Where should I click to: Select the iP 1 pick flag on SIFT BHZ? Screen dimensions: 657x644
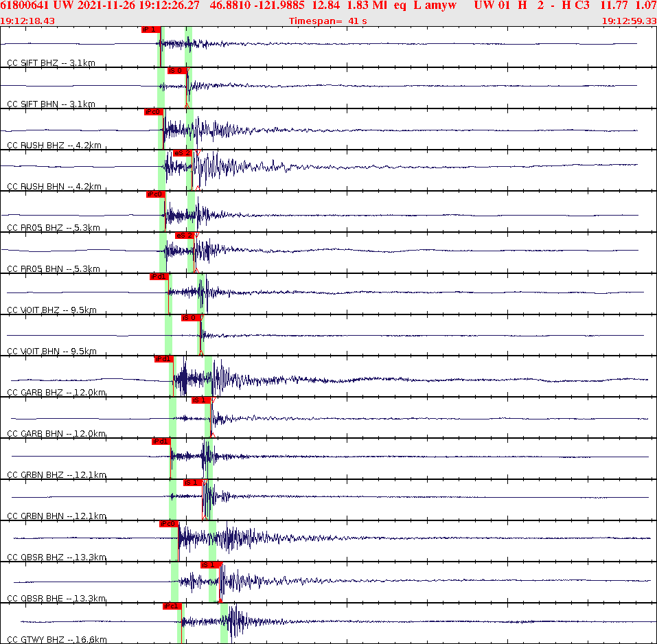click(x=150, y=30)
